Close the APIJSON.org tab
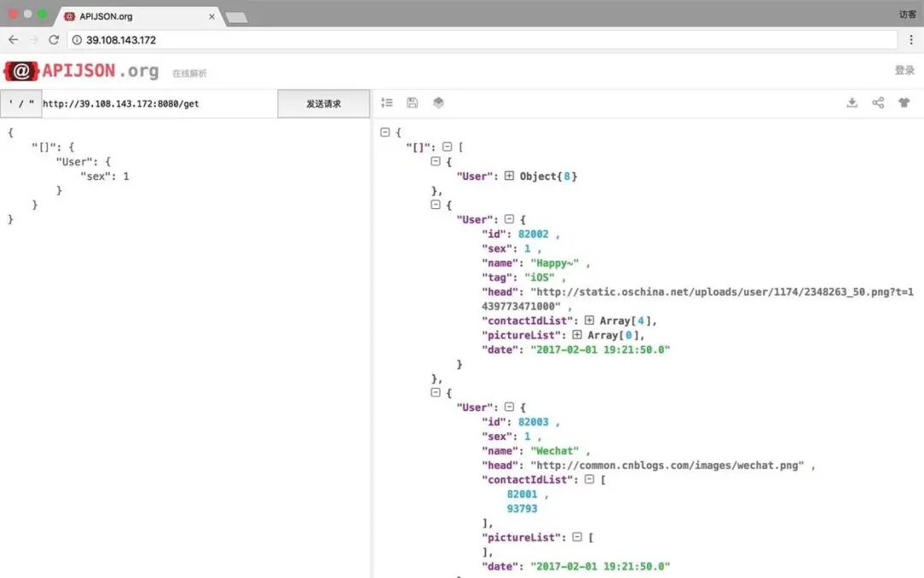 tap(211, 16)
